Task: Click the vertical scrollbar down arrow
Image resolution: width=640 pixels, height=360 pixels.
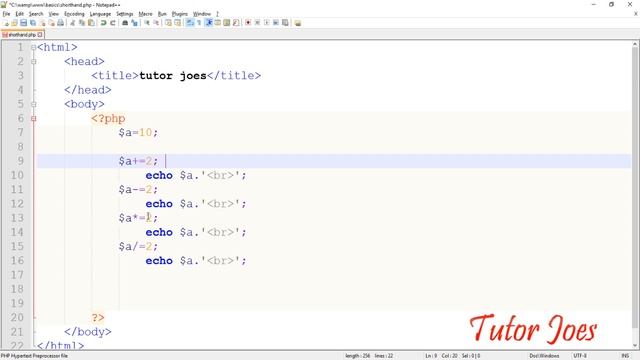Action: (636, 346)
